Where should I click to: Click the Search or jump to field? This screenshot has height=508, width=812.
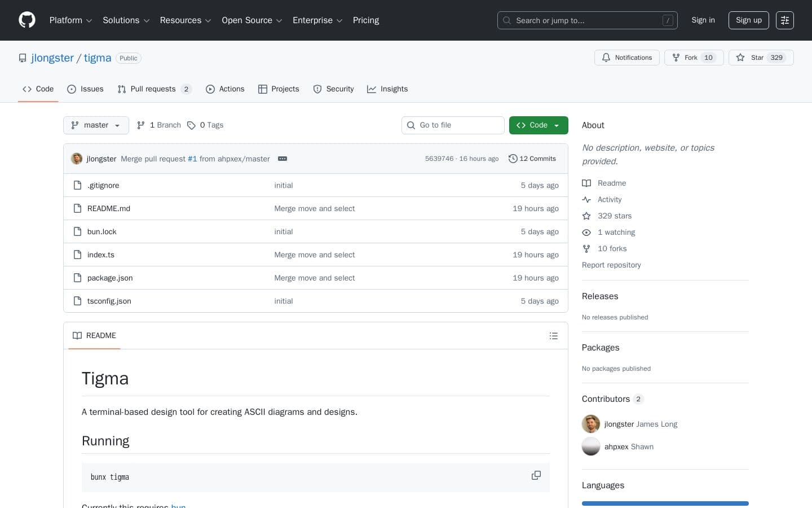point(588,20)
